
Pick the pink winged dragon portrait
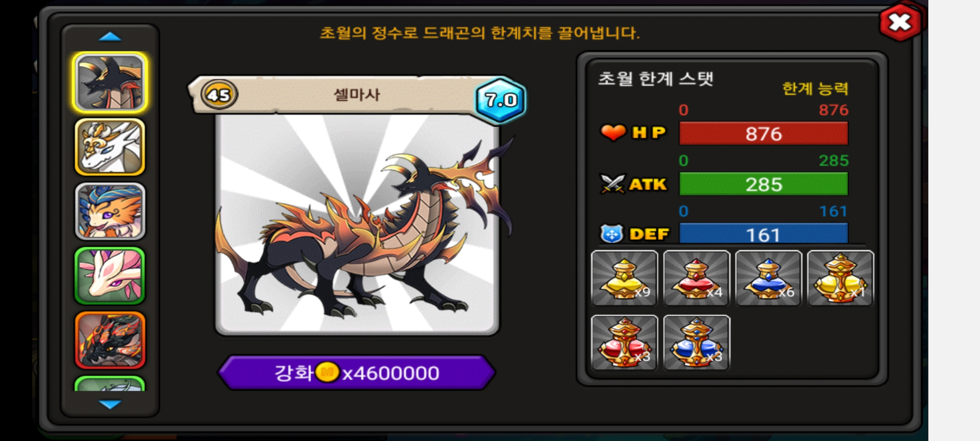point(110,276)
